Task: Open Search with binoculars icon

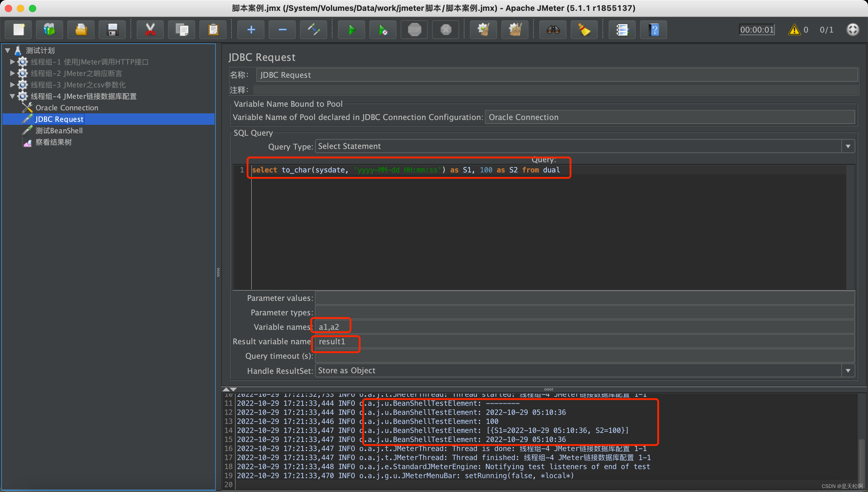Action: coord(553,30)
